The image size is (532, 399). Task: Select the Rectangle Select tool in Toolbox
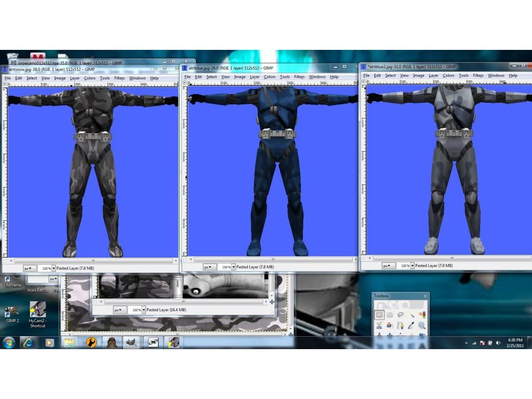tap(379, 315)
